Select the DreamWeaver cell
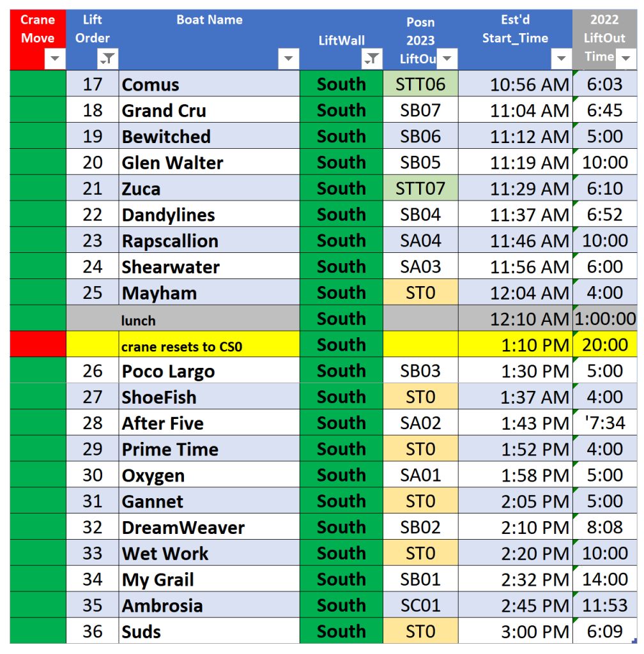The width and height of the screenshot is (644, 654). [x=209, y=527]
